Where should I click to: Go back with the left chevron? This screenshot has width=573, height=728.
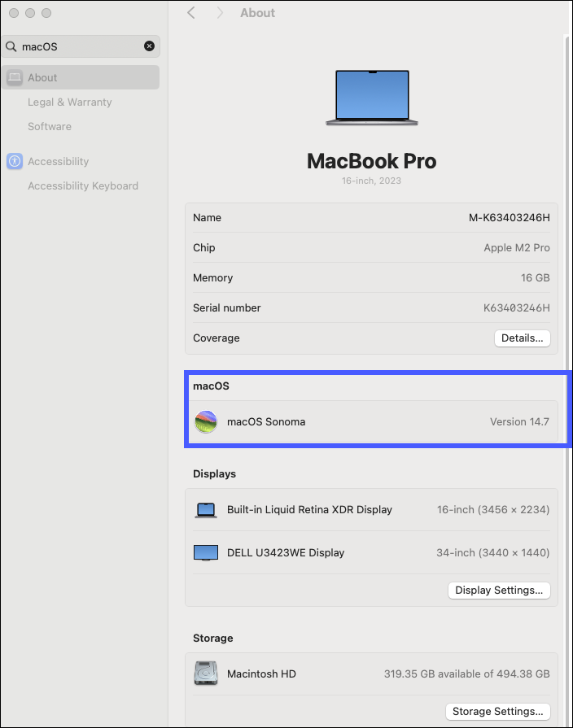pyautogui.click(x=191, y=13)
